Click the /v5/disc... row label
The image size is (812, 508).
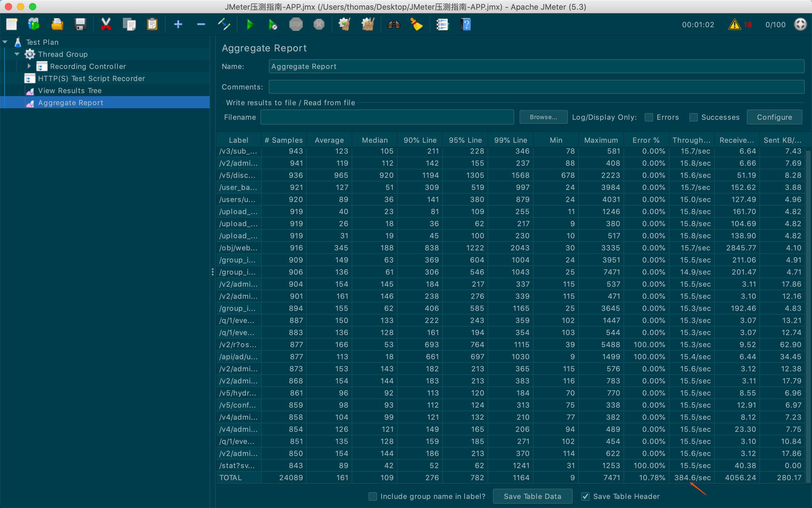(x=237, y=175)
